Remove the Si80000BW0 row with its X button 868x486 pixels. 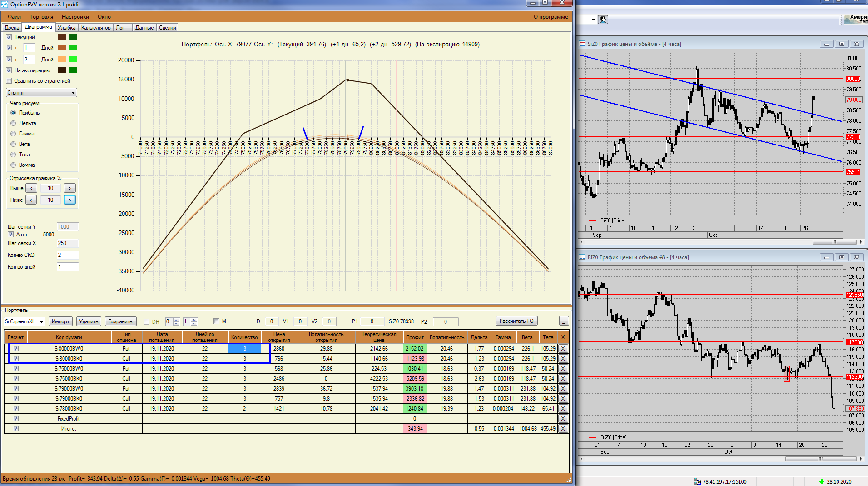563,349
